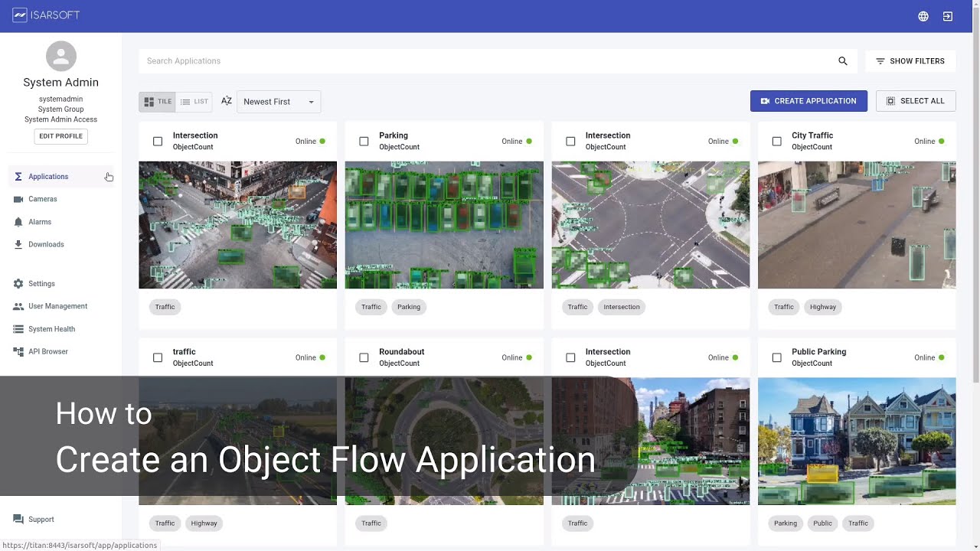
Task: Open the City Traffic application thumbnail
Action: [x=857, y=225]
